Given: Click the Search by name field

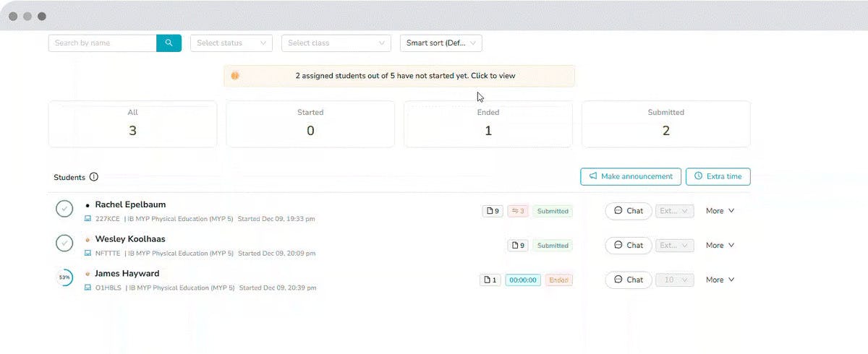Looking at the screenshot, I should tap(102, 43).
